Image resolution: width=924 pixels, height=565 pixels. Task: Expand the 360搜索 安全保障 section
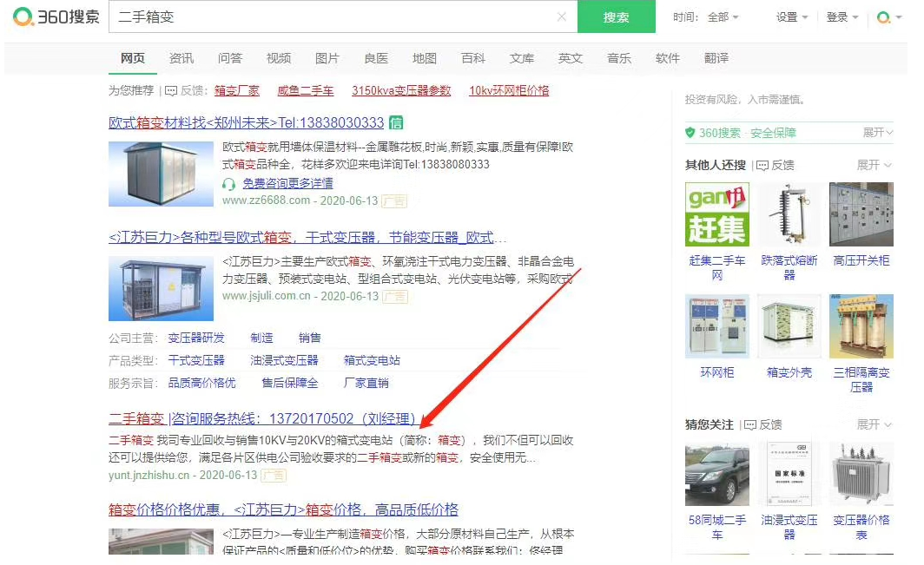coord(878,133)
